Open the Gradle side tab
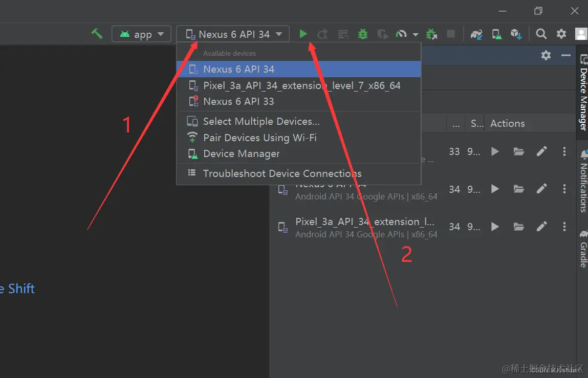588x378 pixels. coord(583,249)
